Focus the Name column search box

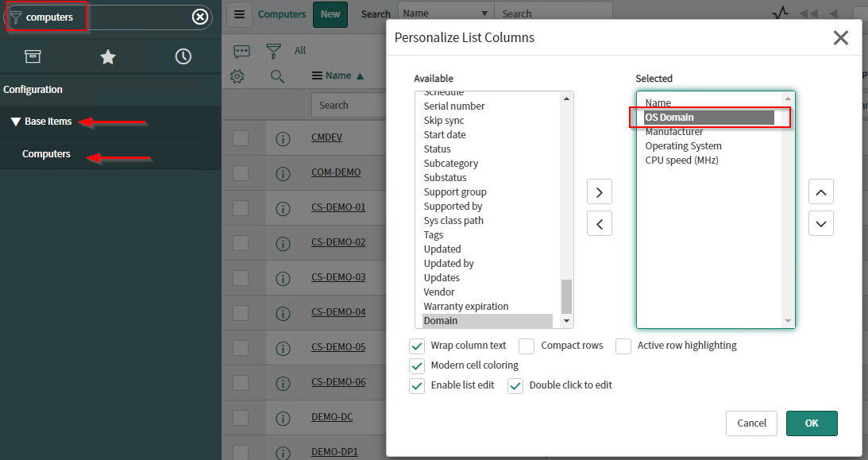(349, 105)
